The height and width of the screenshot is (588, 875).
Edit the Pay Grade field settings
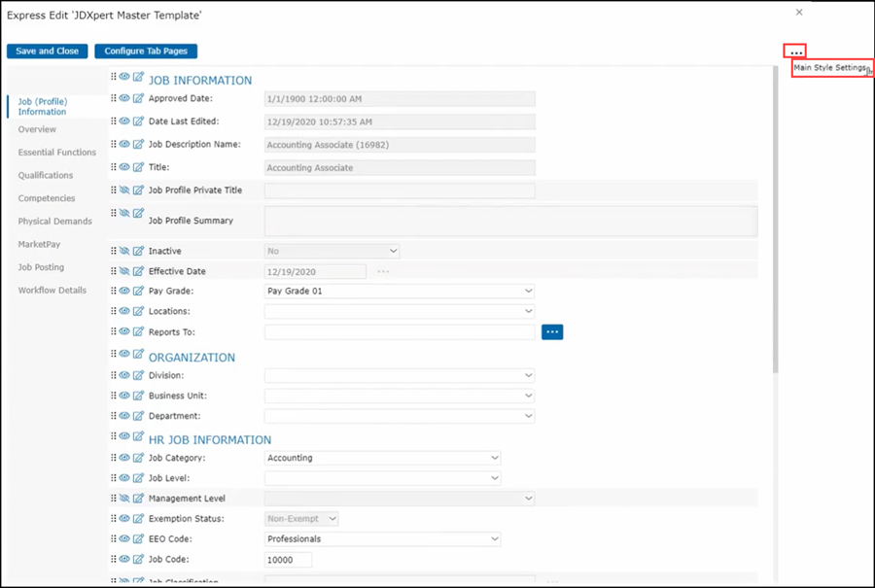point(138,291)
